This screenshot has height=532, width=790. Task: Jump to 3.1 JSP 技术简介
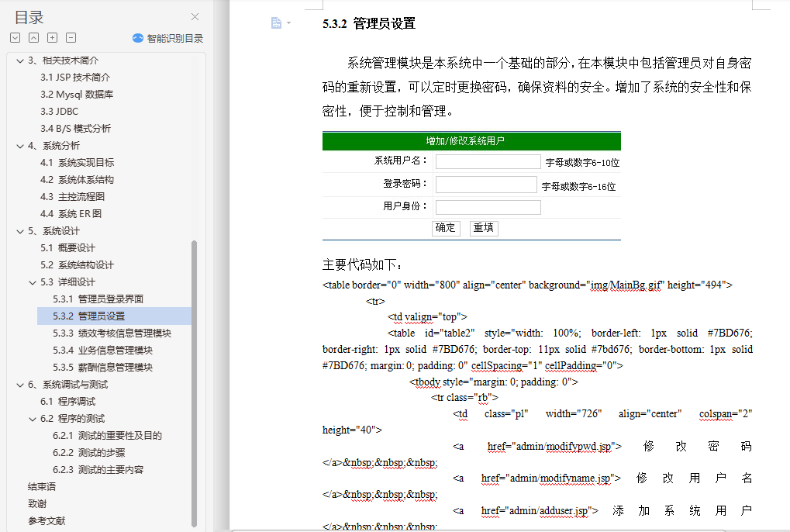pyautogui.click(x=75, y=78)
